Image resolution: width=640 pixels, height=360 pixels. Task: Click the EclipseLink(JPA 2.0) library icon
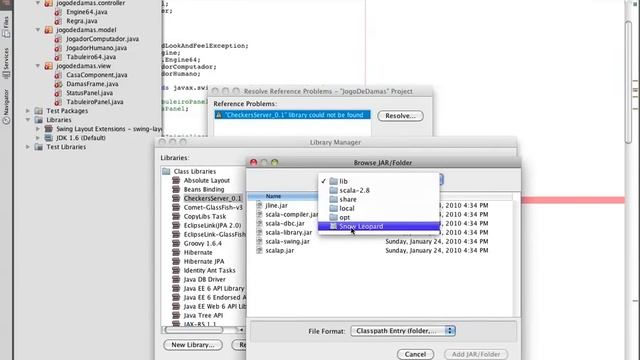click(x=176, y=225)
